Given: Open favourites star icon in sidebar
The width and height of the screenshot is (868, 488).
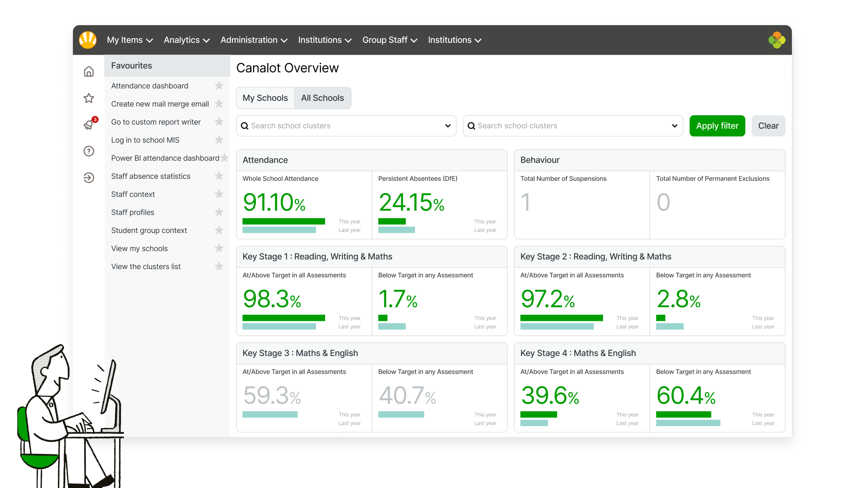Looking at the screenshot, I should (x=89, y=98).
